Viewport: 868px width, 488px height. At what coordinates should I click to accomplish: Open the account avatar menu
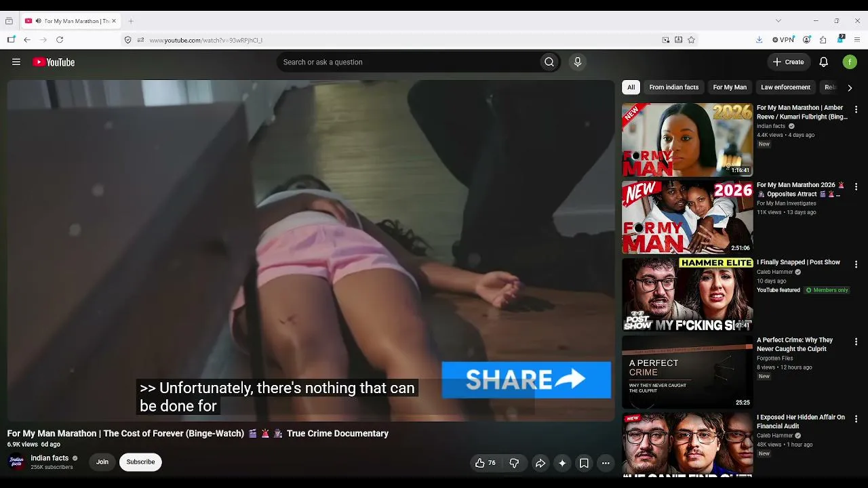[x=850, y=62]
